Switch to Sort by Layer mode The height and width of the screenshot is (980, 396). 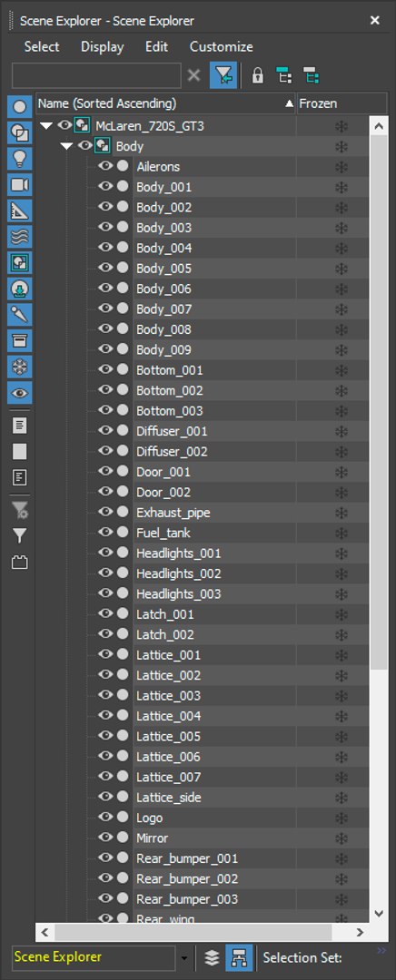coord(212,957)
